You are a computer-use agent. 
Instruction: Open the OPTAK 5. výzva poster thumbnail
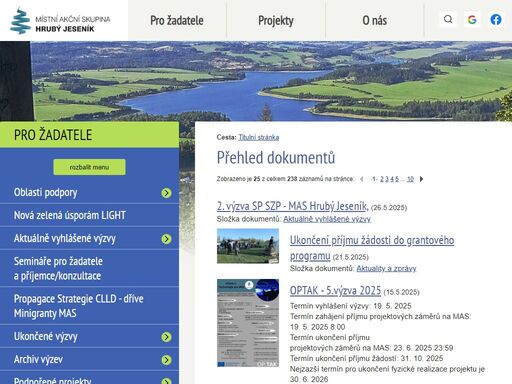(248, 323)
